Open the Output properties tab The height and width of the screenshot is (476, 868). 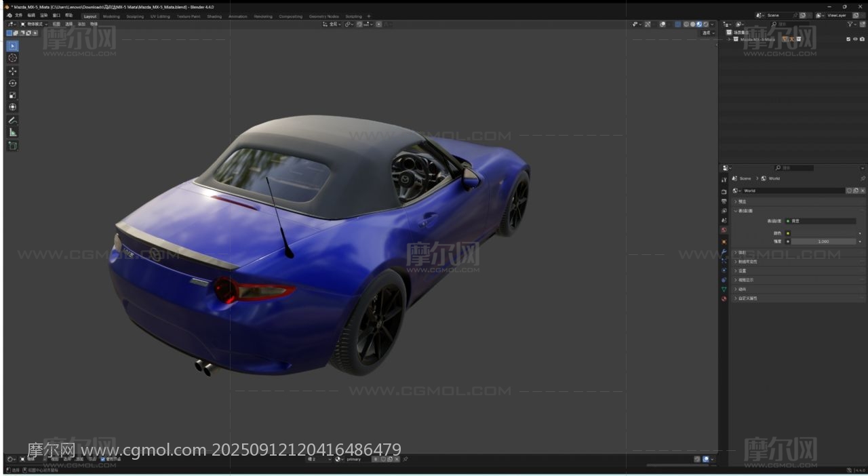pyautogui.click(x=724, y=201)
